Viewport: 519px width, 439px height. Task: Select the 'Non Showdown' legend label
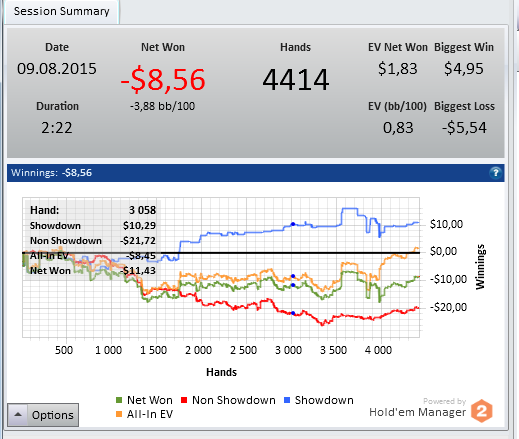234,400
